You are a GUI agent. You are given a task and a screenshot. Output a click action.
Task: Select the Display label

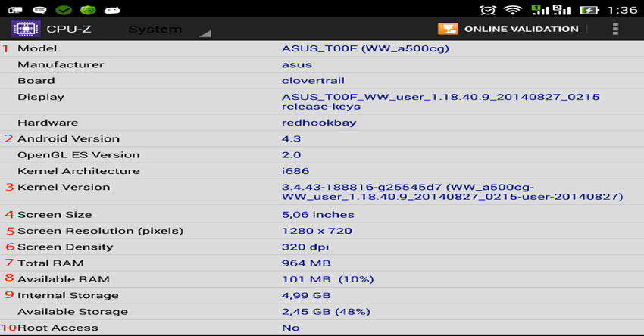coord(41,97)
